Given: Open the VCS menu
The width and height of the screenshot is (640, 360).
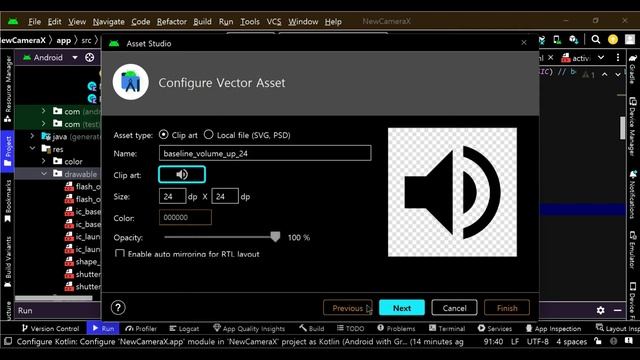Looking at the screenshot, I should [274, 22].
